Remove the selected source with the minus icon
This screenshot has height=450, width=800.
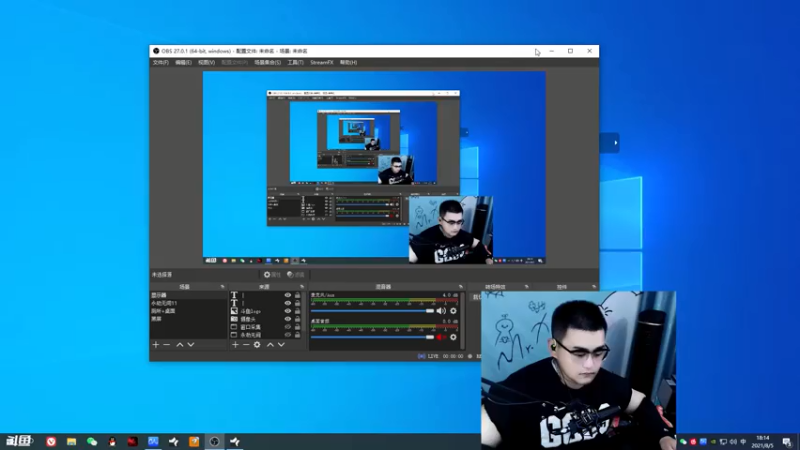246,345
